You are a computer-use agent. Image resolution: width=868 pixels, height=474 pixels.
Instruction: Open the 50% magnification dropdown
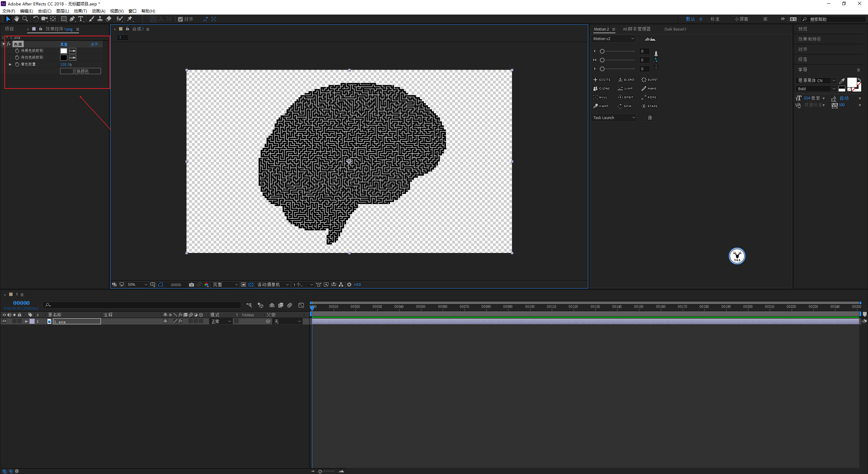pyautogui.click(x=137, y=284)
